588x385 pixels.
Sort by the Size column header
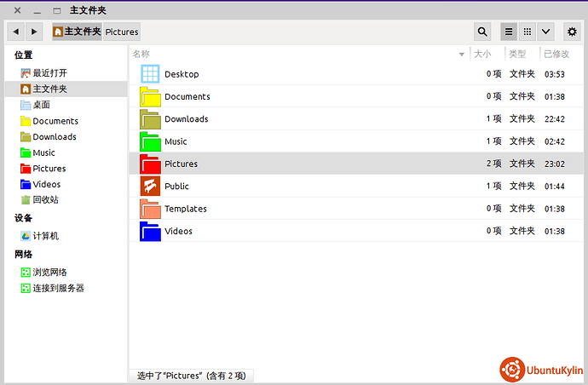pyautogui.click(x=482, y=54)
